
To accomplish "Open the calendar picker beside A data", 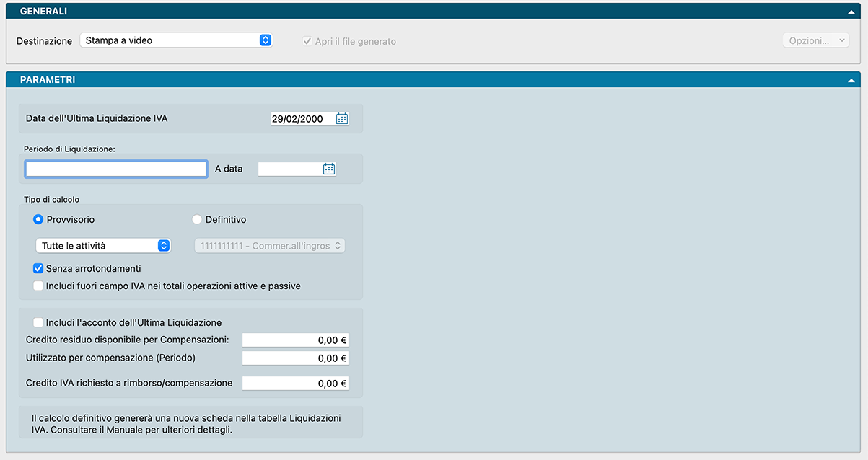I will [329, 169].
